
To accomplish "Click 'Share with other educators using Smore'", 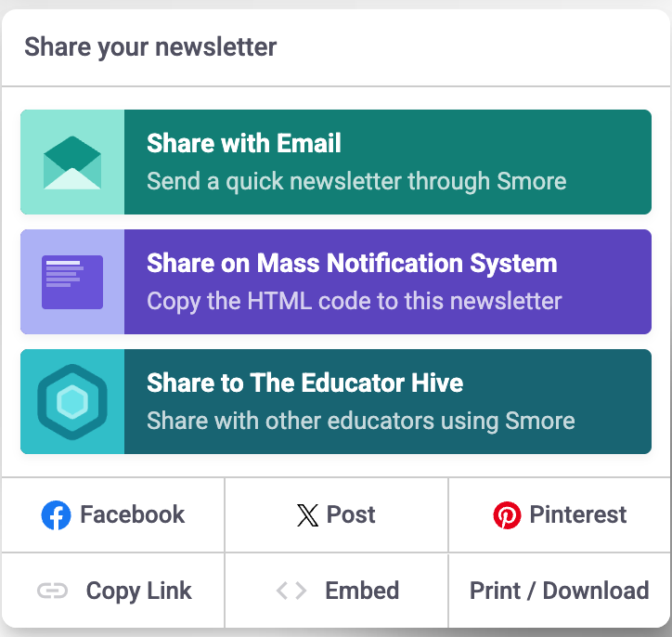I will [360, 421].
